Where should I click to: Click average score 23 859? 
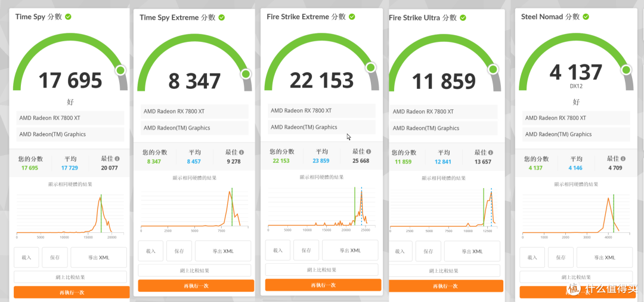point(321,161)
